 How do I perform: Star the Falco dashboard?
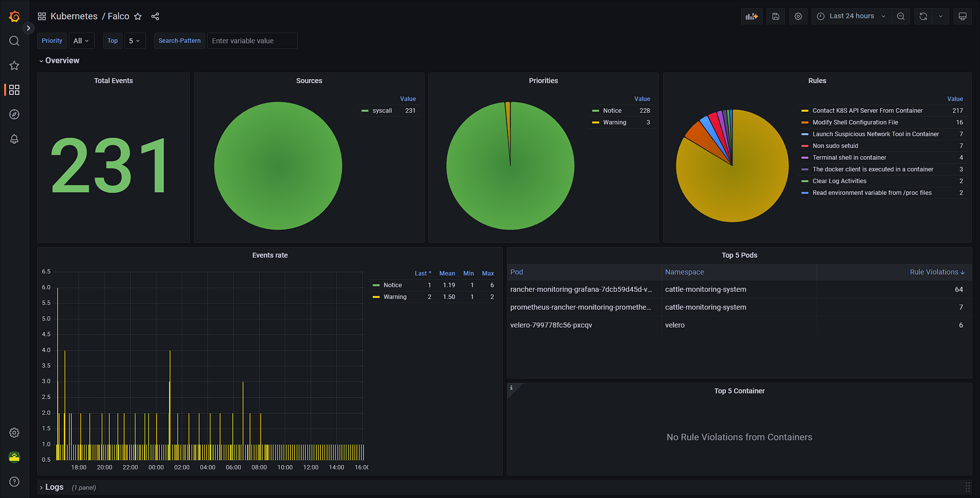tap(138, 16)
